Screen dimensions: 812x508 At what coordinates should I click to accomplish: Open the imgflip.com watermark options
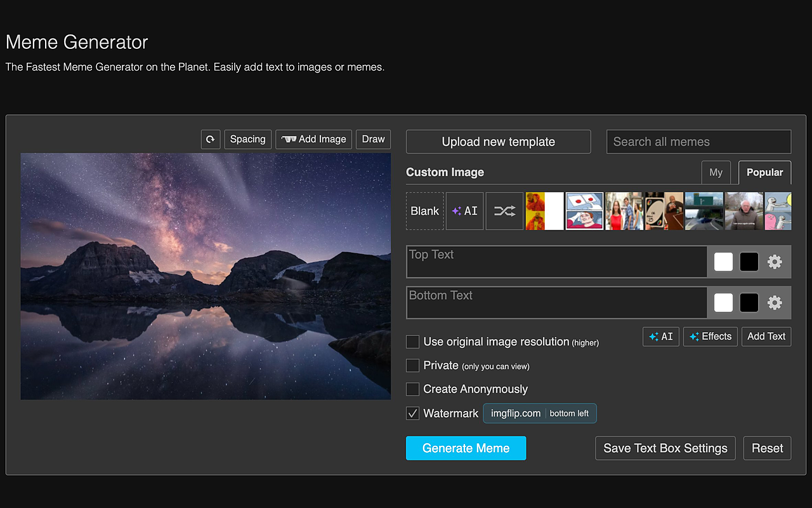pos(540,413)
